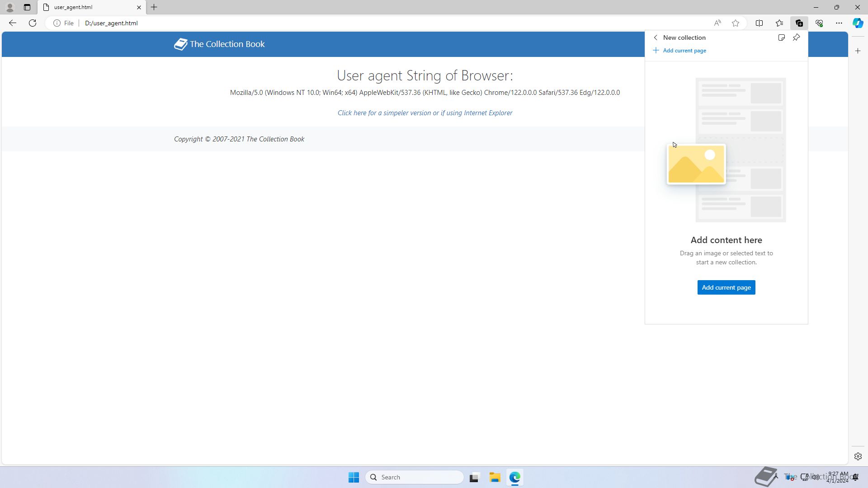
Task: Open Copilot sidebar icon
Action: click(x=858, y=23)
